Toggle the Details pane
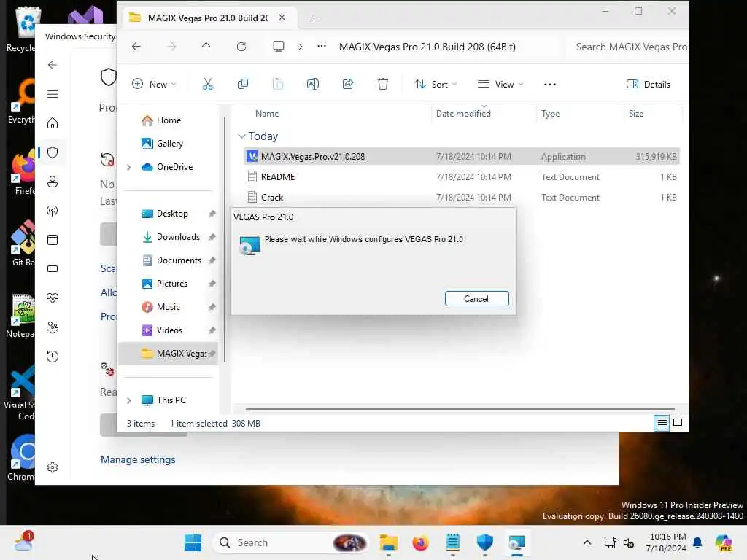747x560 pixels. tap(648, 85)
